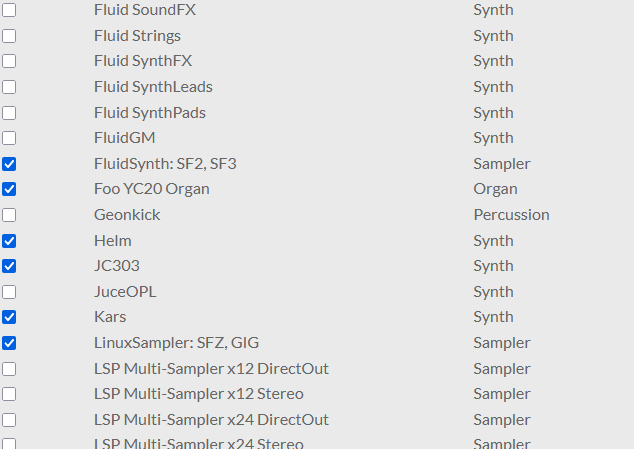This screenshot has height=449, width=634.
Task: Select the Foo YC20 Organ row label
Action: tap(152, 189)
